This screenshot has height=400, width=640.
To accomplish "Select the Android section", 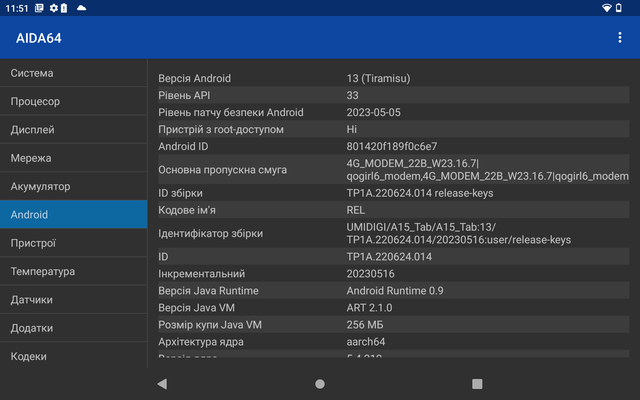I will [73, 215].
